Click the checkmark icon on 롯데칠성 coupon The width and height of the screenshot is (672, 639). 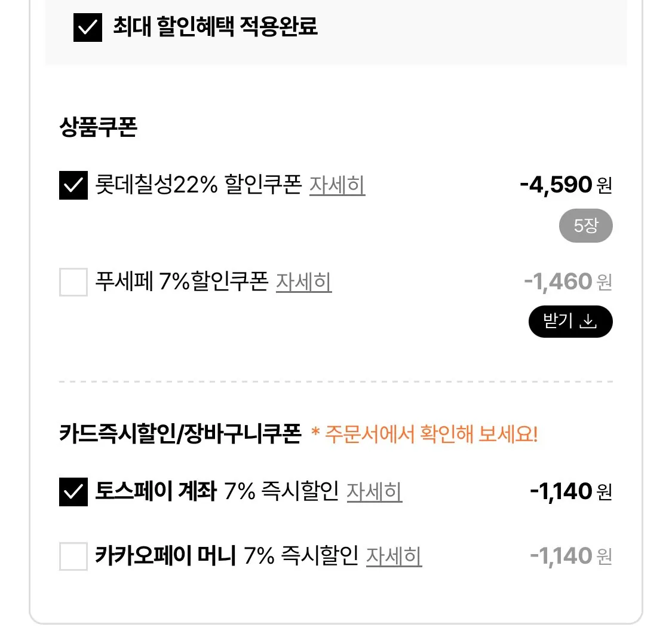pos(73,185)
